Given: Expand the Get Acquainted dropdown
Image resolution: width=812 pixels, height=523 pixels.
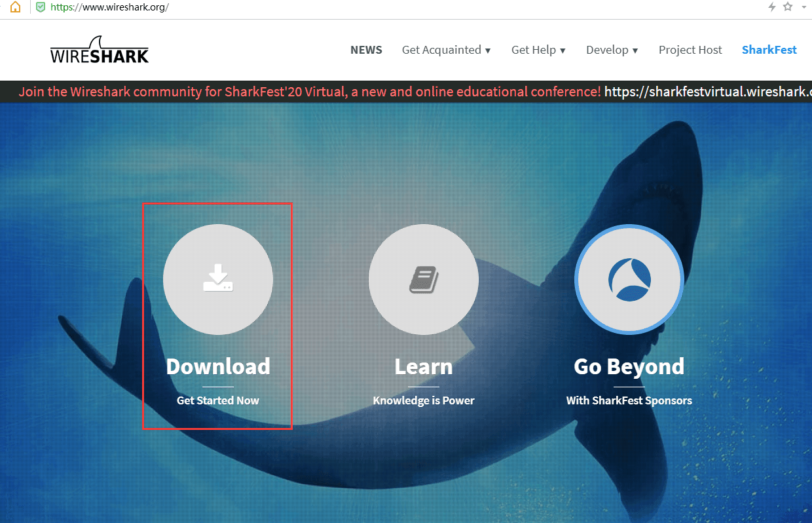Looking at the screenshot, I should (447, 50).
